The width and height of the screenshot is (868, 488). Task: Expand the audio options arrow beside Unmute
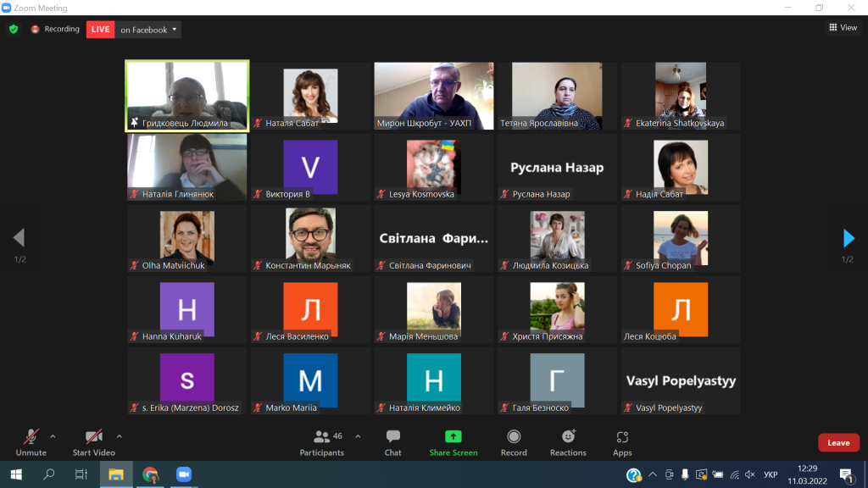[53, 437]
